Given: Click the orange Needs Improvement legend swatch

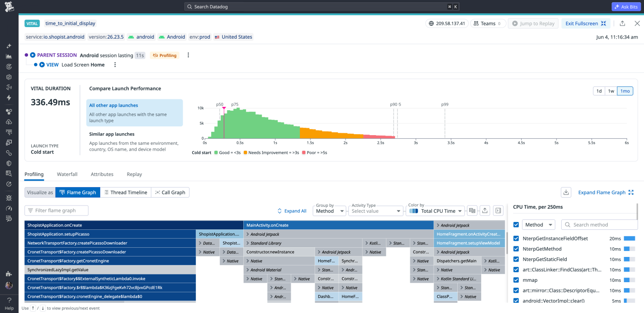Looking at the screenshot, I should [x=245, y=152].
